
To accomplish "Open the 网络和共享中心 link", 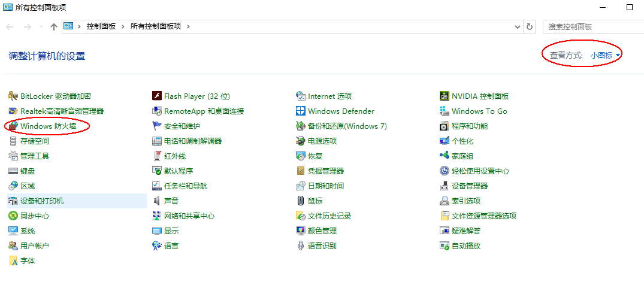I will pos(189,216).
